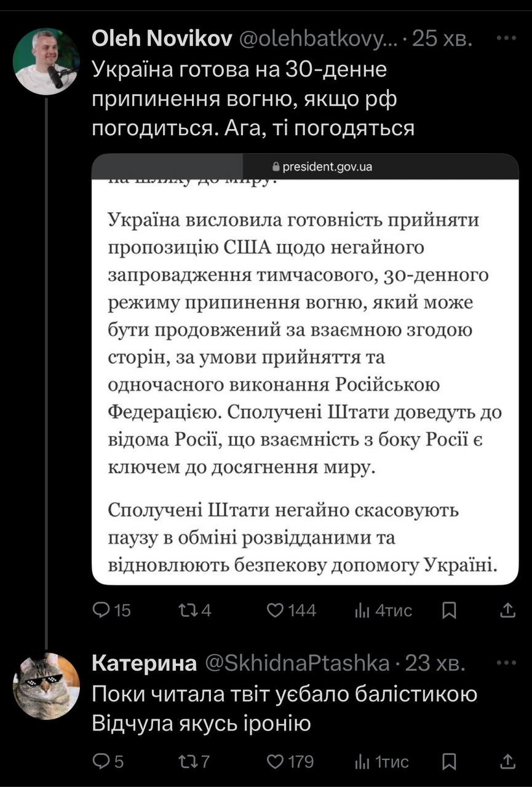
Task: Bookmark Oleh Novikov's tweet
Action: (x=450, y=610)
